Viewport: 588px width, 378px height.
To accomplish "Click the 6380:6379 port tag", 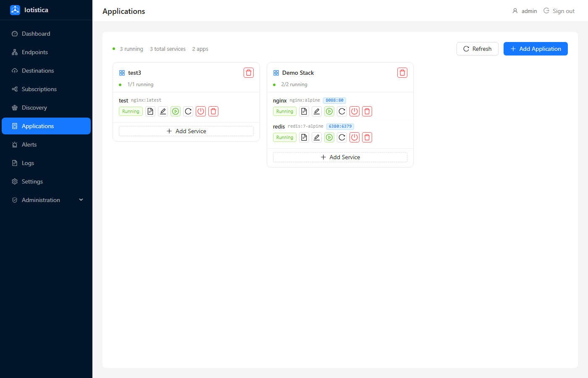I will tap(340, 126).
